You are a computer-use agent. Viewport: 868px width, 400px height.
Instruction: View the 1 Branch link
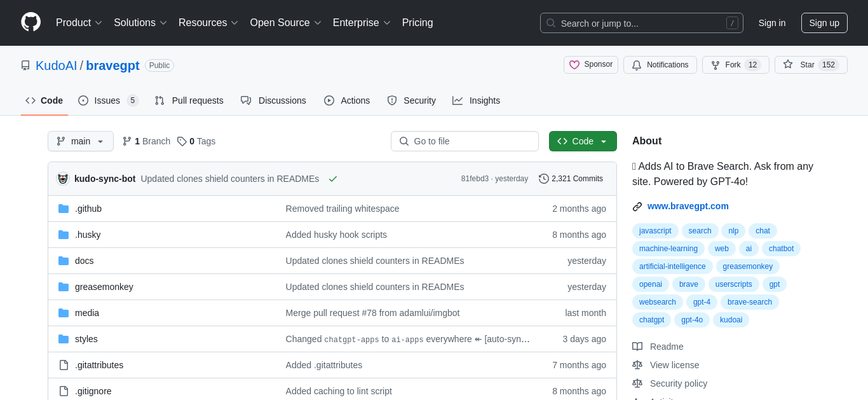(x=146, y=141)
